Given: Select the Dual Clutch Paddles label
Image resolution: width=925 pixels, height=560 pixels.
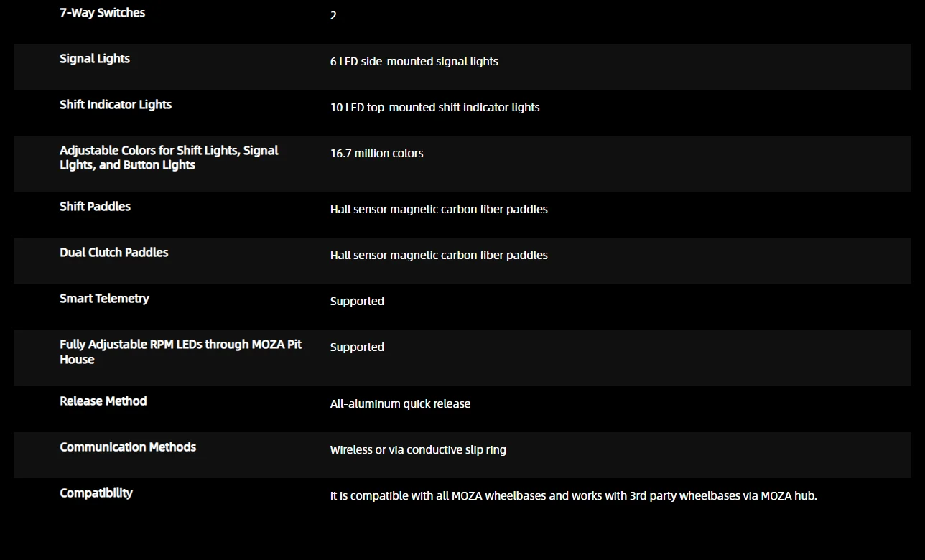Looking at the screenshot, I should click(x=114, y=253).
